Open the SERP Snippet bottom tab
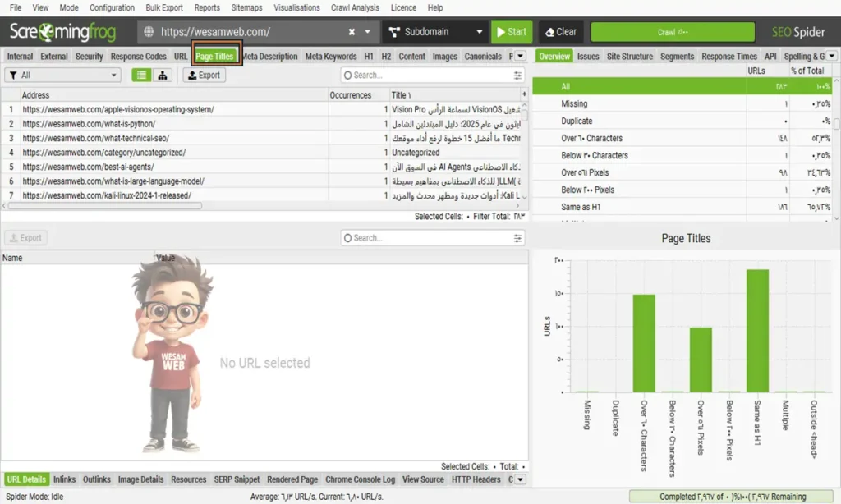 click(x=237, y=479)
